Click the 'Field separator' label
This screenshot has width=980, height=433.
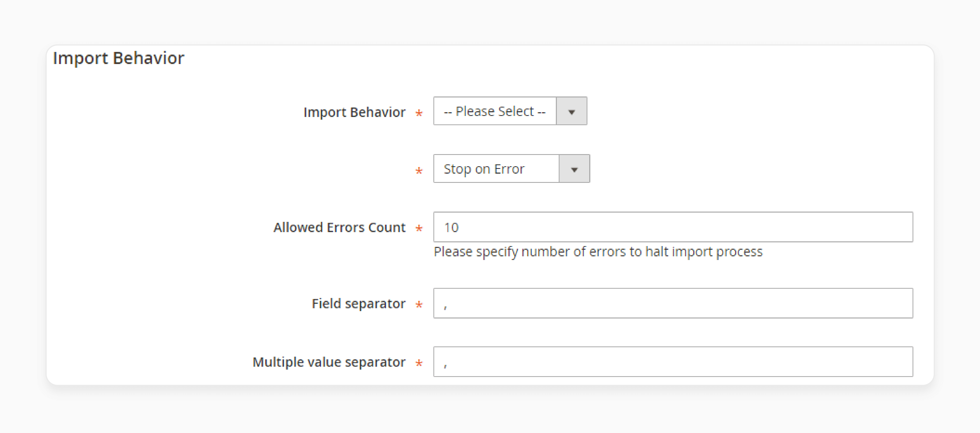point(358,304)
